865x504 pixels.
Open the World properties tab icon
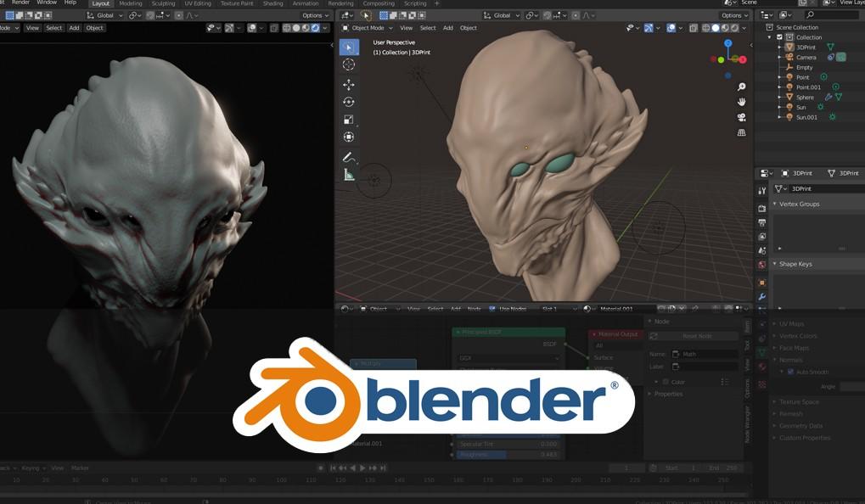click(761, 265)
